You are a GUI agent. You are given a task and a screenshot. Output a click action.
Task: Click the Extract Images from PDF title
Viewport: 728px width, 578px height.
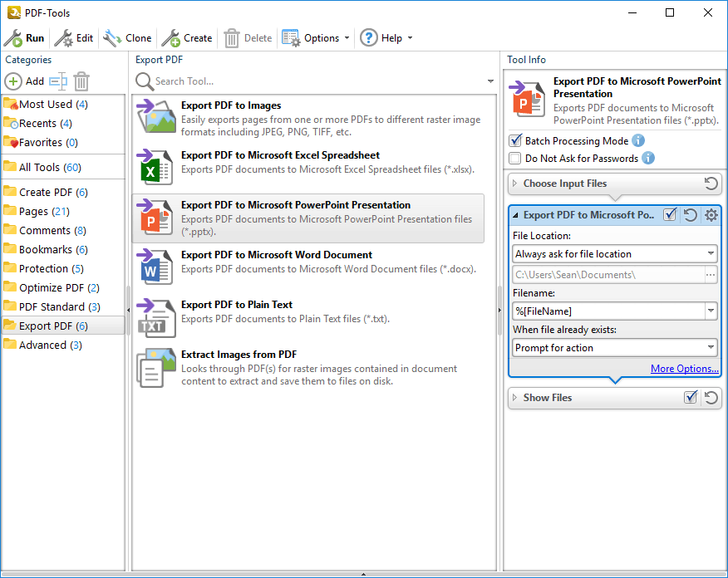pyautogui.click(x=239, y=355)
